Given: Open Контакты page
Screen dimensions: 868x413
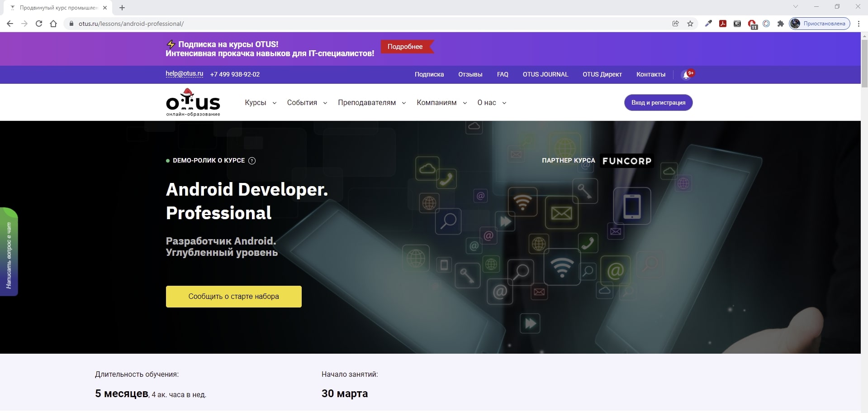Looking at the screenshot, I should point(651,74).
